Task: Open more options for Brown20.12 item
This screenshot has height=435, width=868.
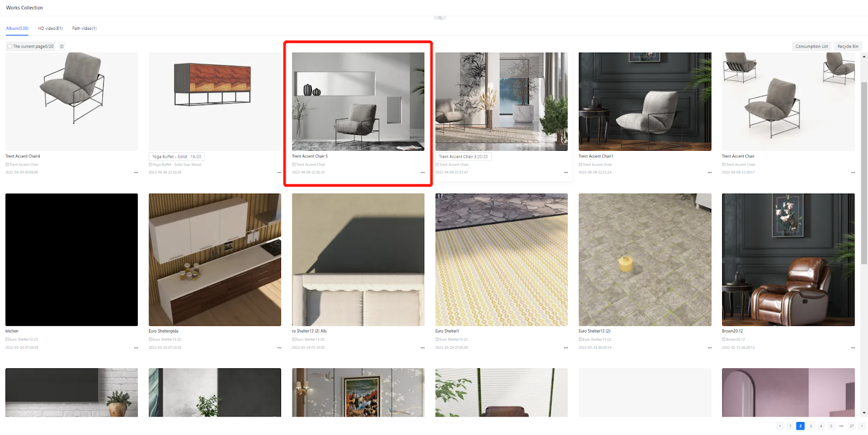Action: [x=853, y=348]
